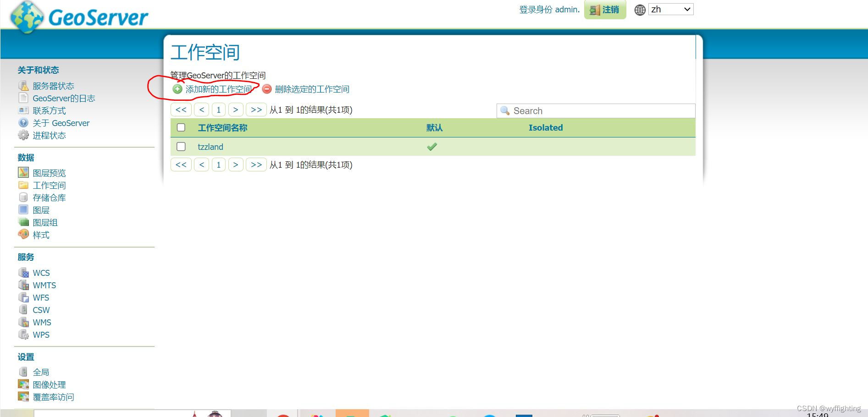This screenshot has width=868, height=417.
Task: Click the 图层组 green stack icon
Action: coord(23,222)
